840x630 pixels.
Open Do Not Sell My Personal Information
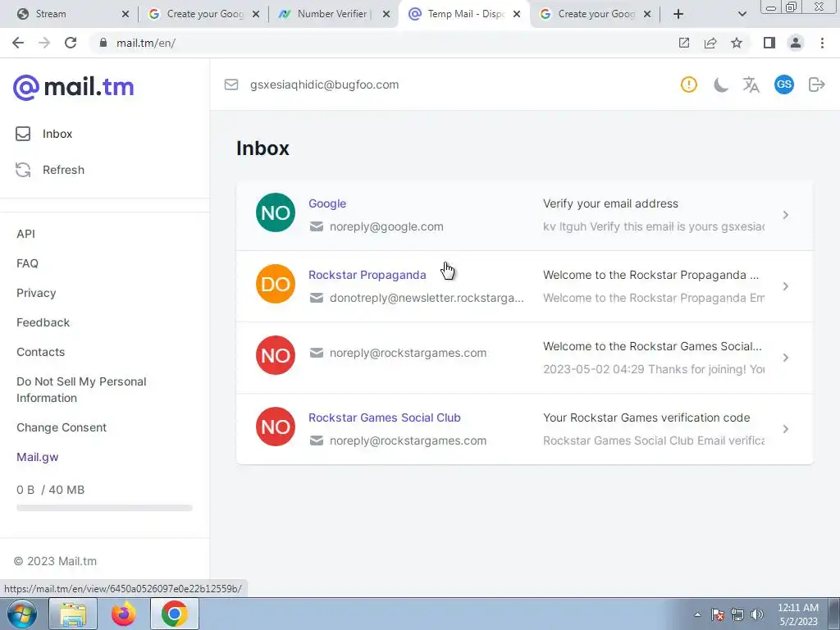81,390
